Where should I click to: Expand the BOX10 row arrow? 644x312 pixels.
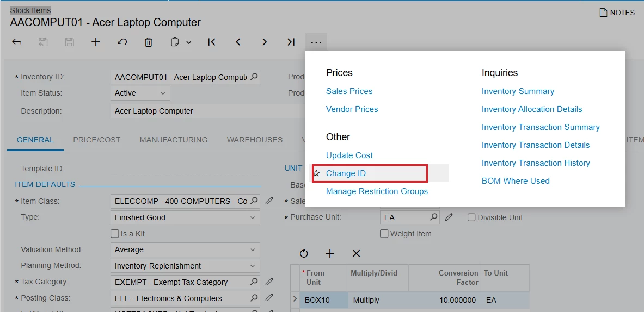[295, 299]
